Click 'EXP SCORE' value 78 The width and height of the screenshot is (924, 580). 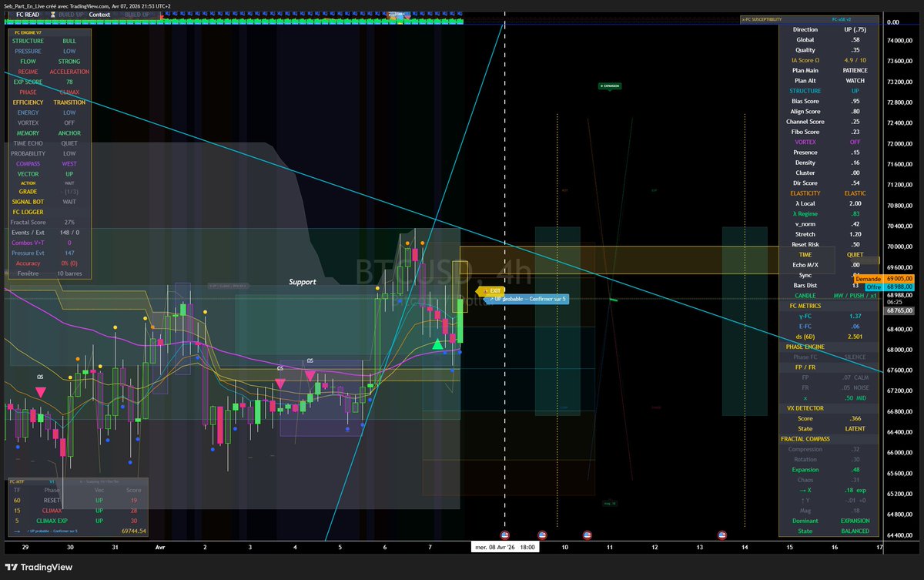click(69, 82)
